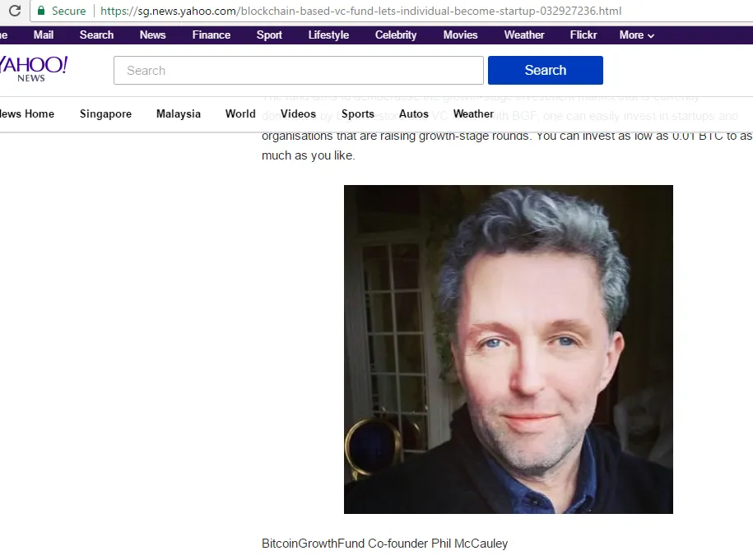Expand the More dropdown menu

click(636, 35)
